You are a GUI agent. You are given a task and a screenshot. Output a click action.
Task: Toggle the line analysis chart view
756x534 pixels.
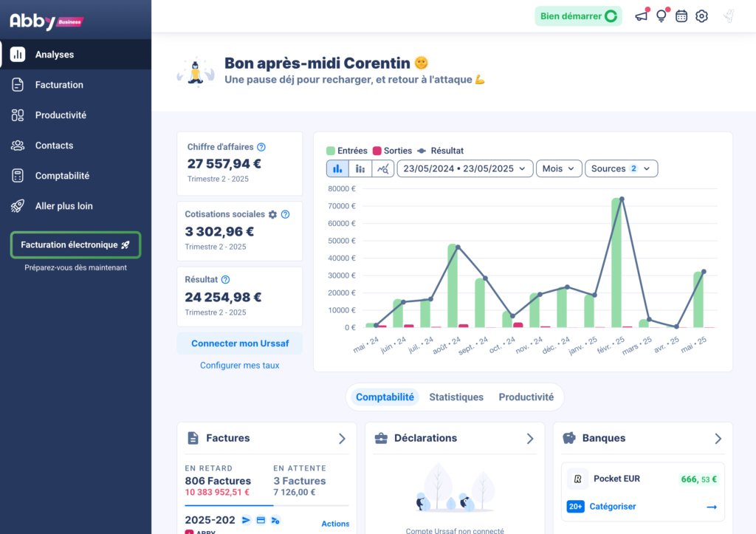coord(382,168)
